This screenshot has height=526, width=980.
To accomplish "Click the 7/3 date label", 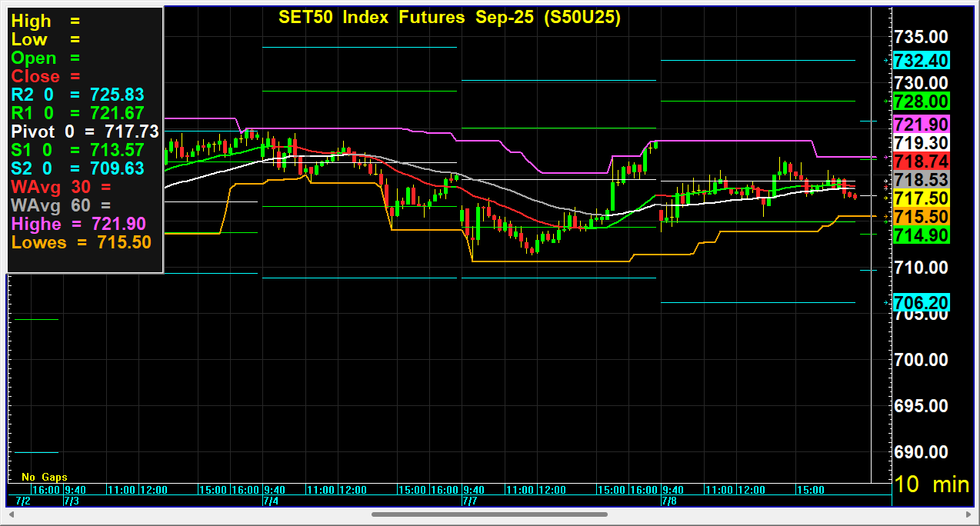I will coord(71,501).
